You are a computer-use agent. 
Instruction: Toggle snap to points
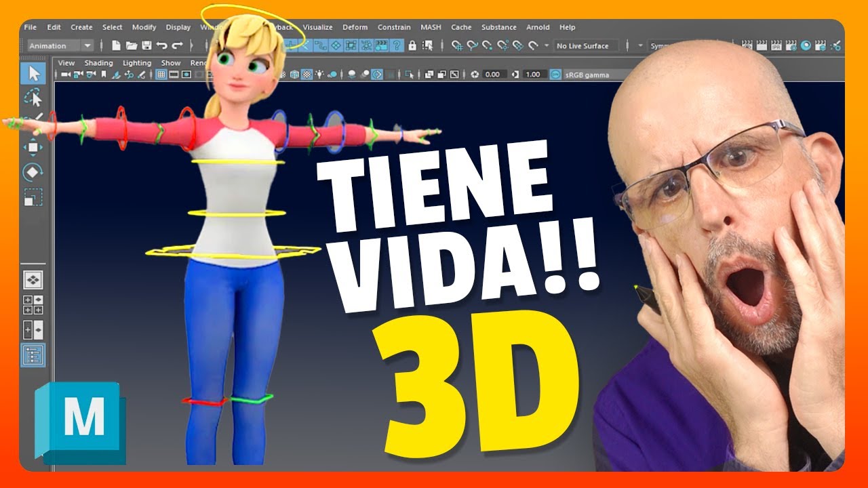(487, 45)
